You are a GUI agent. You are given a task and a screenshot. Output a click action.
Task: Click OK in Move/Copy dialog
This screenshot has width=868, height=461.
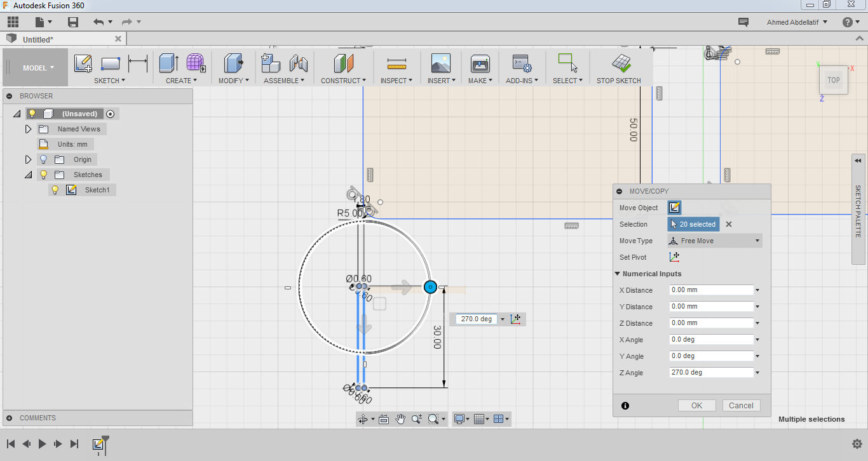[x=697, y=405]
